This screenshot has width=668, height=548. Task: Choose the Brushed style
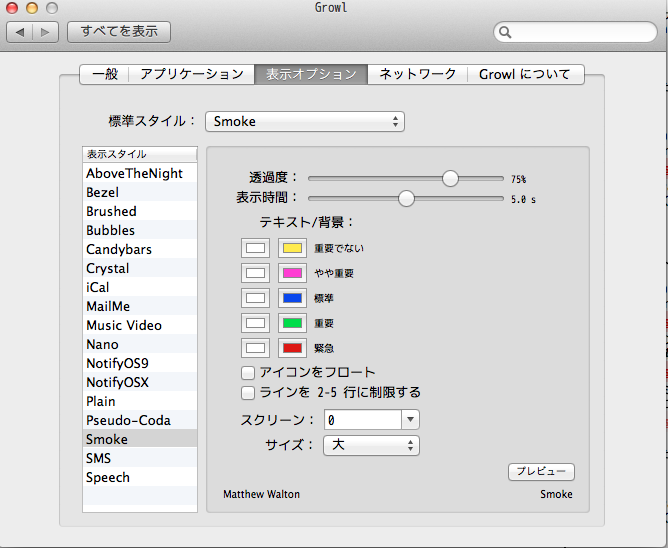pos(140,211)
